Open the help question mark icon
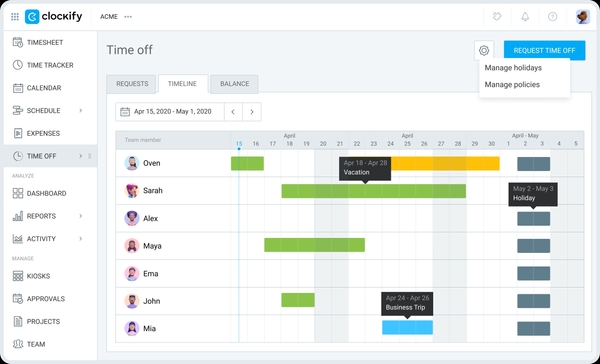Screen dimensions: 600x364 [x=553, y=16]
